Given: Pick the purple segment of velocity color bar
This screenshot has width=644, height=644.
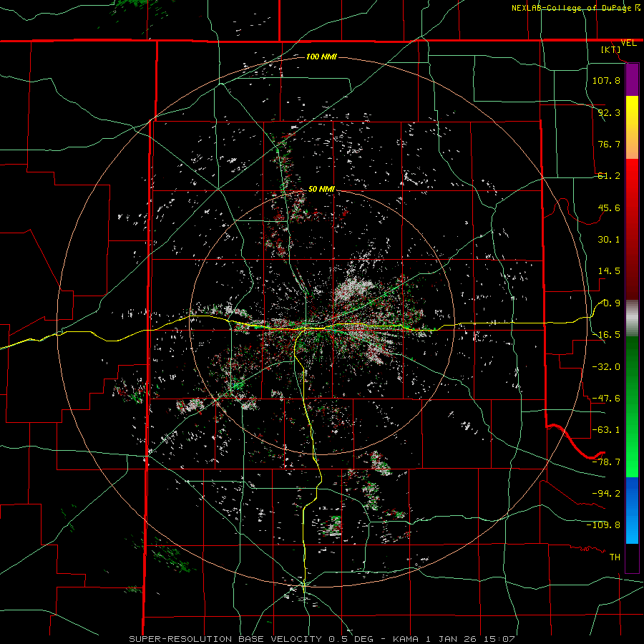Looking at the screenshot, I should (x=632, y=79).
